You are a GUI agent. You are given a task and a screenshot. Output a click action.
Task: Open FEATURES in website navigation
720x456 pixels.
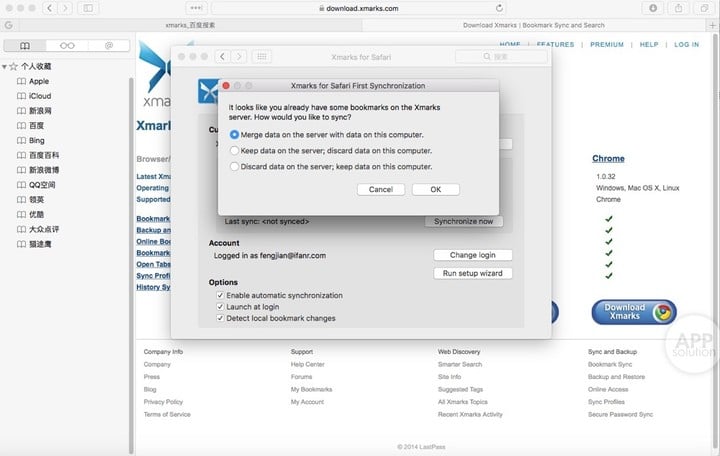[x=555, y=45]
